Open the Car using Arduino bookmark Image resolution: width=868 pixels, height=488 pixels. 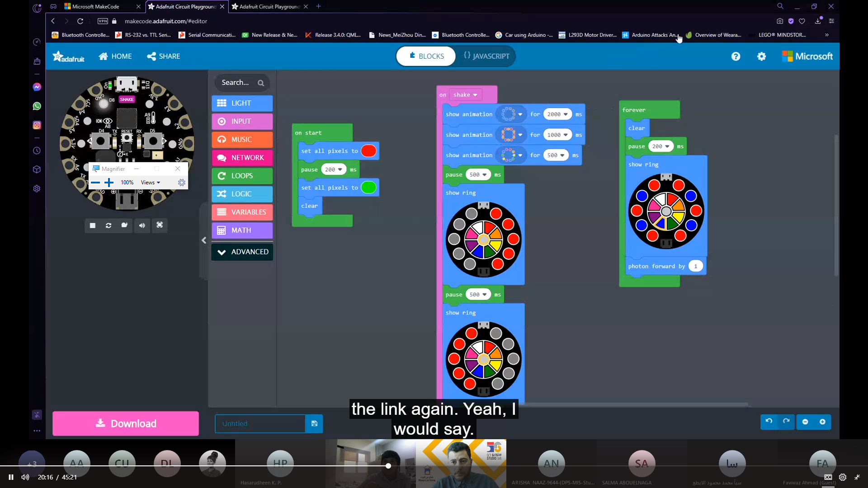[x=524, y=35]
